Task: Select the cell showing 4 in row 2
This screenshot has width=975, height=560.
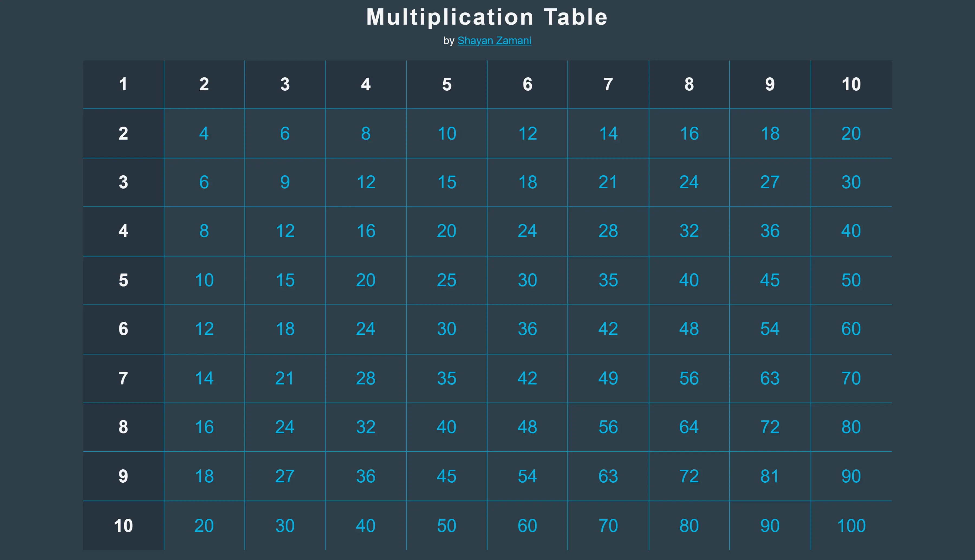Action: pos(204,133)
